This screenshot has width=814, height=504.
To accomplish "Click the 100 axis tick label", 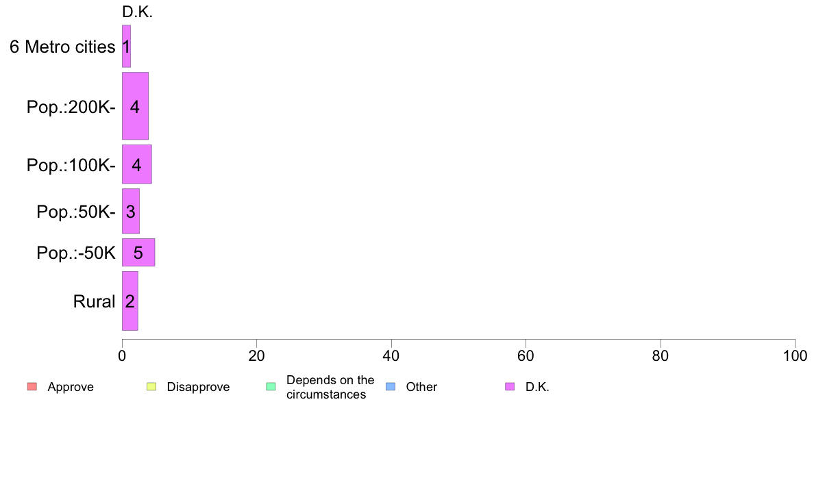I will tap(795, 356).
